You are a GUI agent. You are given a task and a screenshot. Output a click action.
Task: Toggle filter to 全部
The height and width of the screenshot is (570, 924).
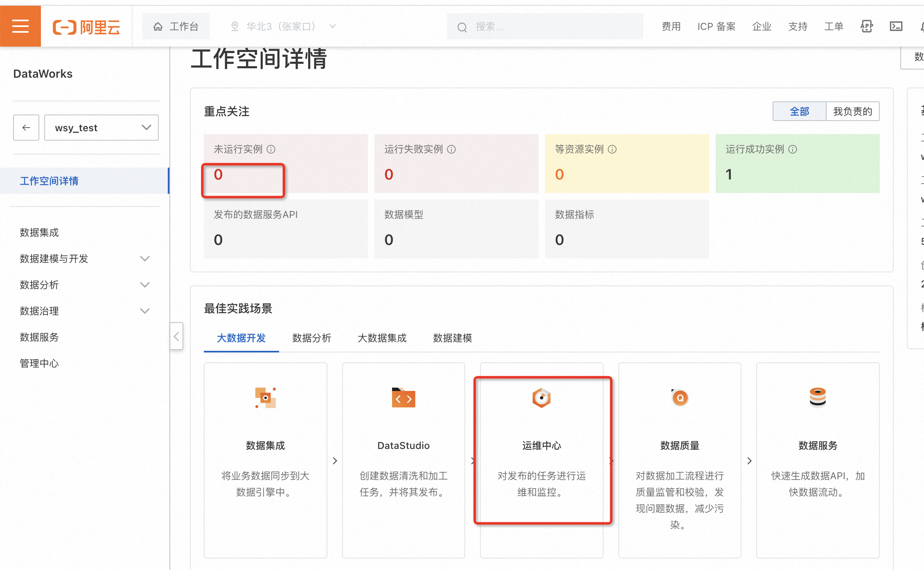click(799, 111)
